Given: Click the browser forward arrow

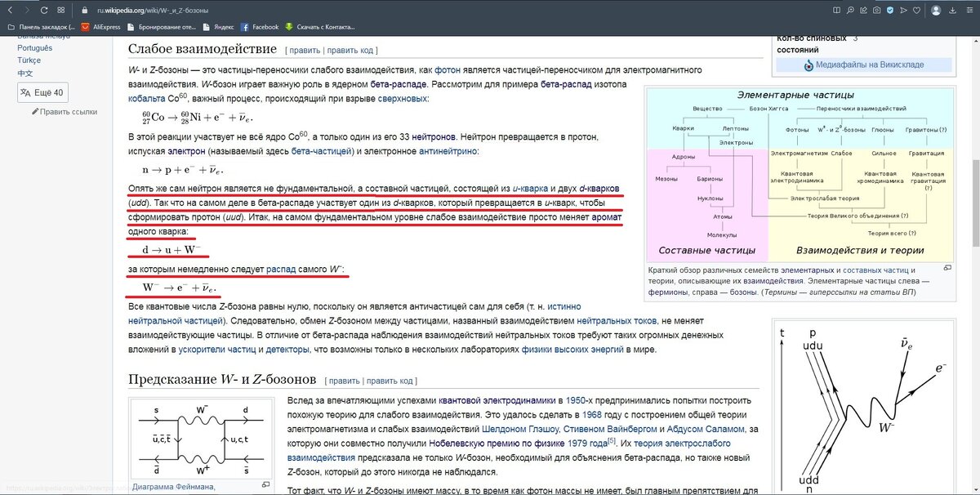Looking at the screenshot, I should [25, 11].
